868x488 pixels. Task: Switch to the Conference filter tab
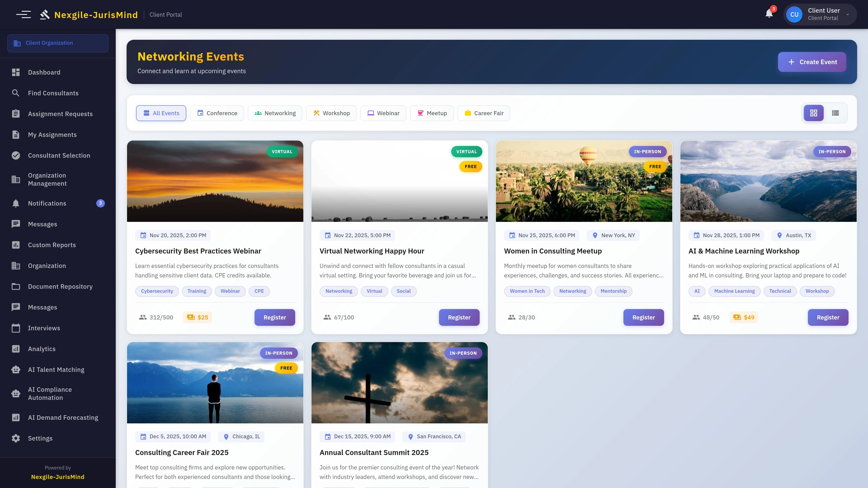coord(217,113)
